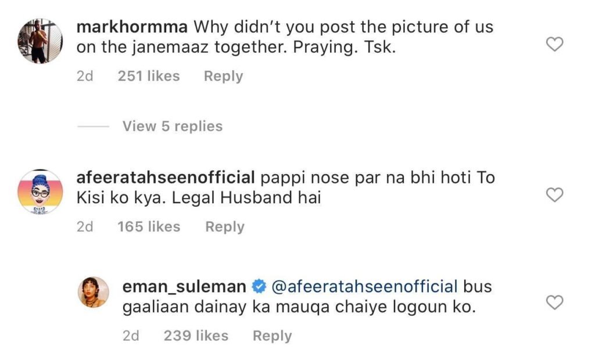The height and width of the screenshot is (364, 595).
Task: Like eman_suleman's reply using heart icon
Action: 555,302
